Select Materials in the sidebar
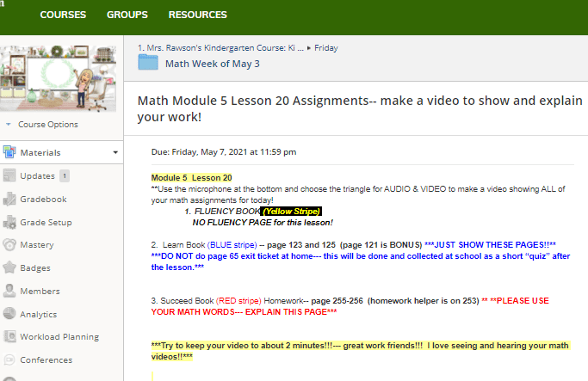 (x=40, y=152)
